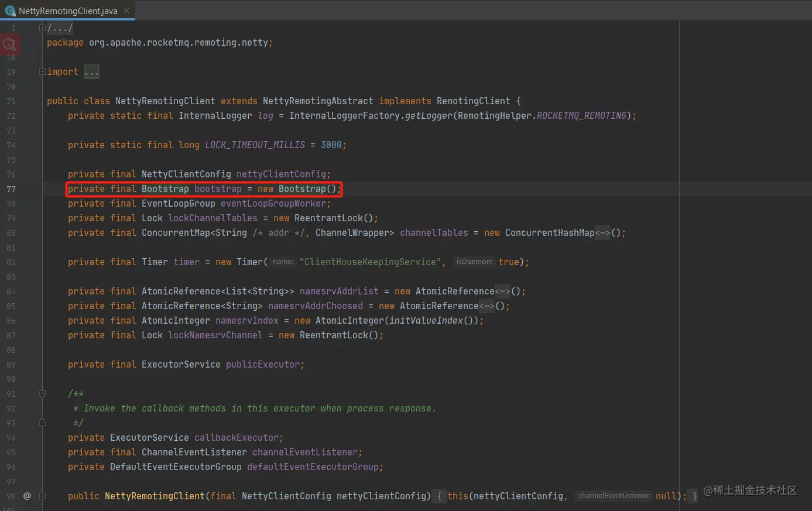Collapse the Javadoc comment starting at line 91

(42, 394)
